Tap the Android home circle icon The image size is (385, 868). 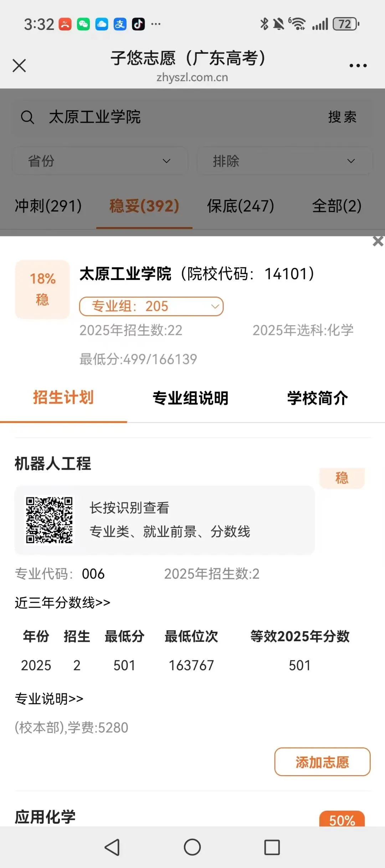click(x=192, y=847)
